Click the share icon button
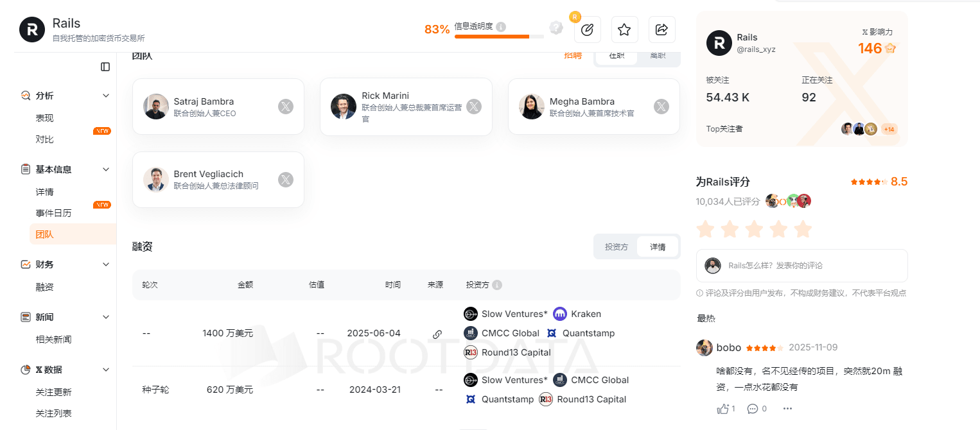Screen dimensions: 980x430 (661, 29)
